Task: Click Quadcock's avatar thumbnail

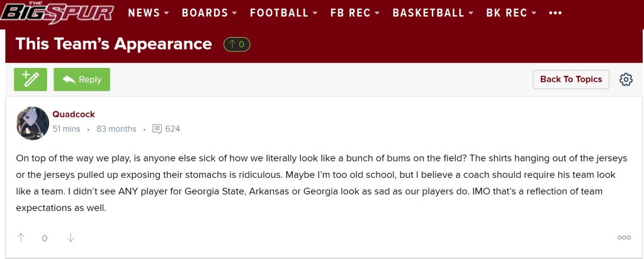Action: (x=33, y=123)
